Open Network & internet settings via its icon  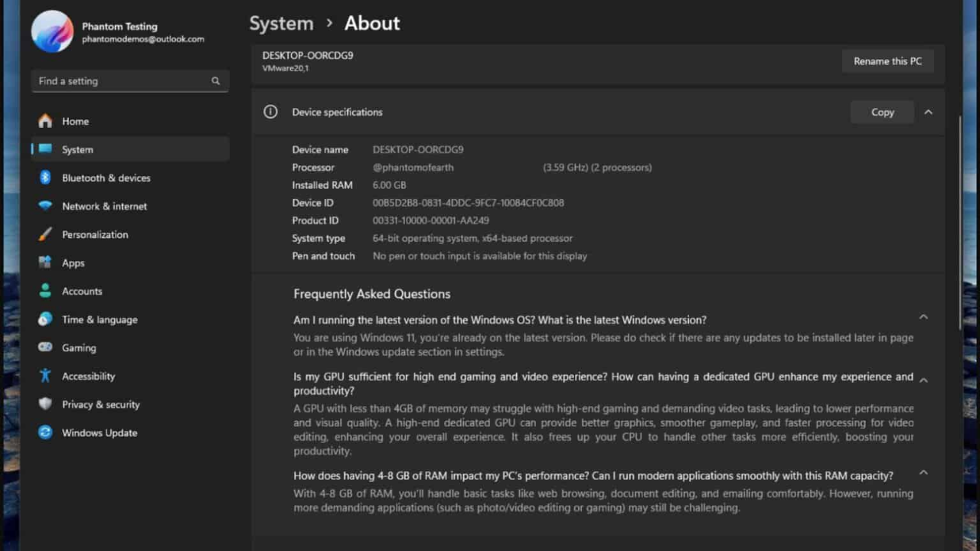tap(44, 206)
